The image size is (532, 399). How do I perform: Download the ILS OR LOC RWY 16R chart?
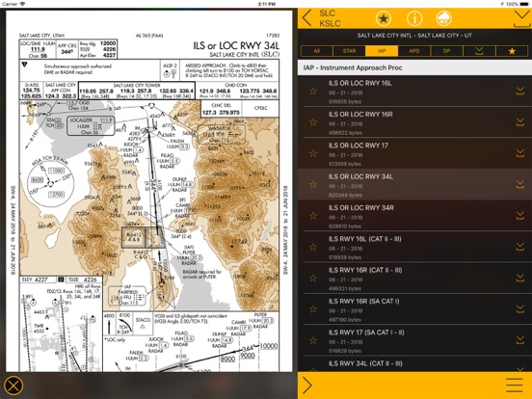click(x=520, y=122)
